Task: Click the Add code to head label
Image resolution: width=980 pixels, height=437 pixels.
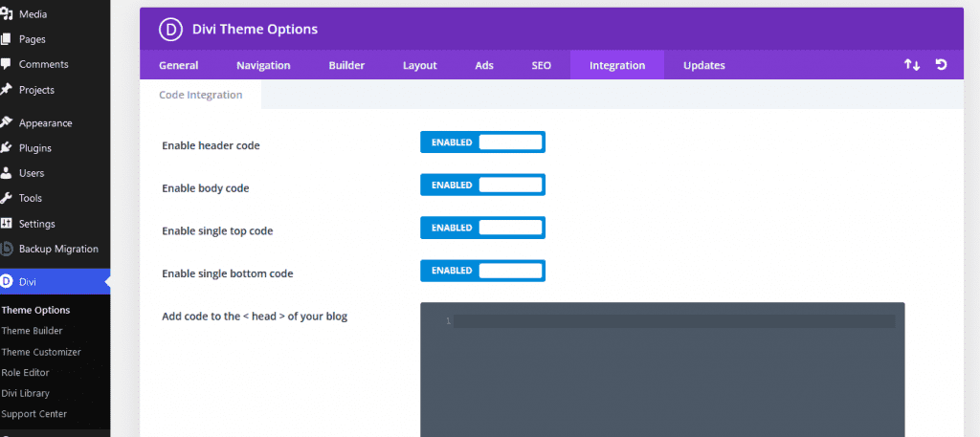Action: click(x=255, y=316)
